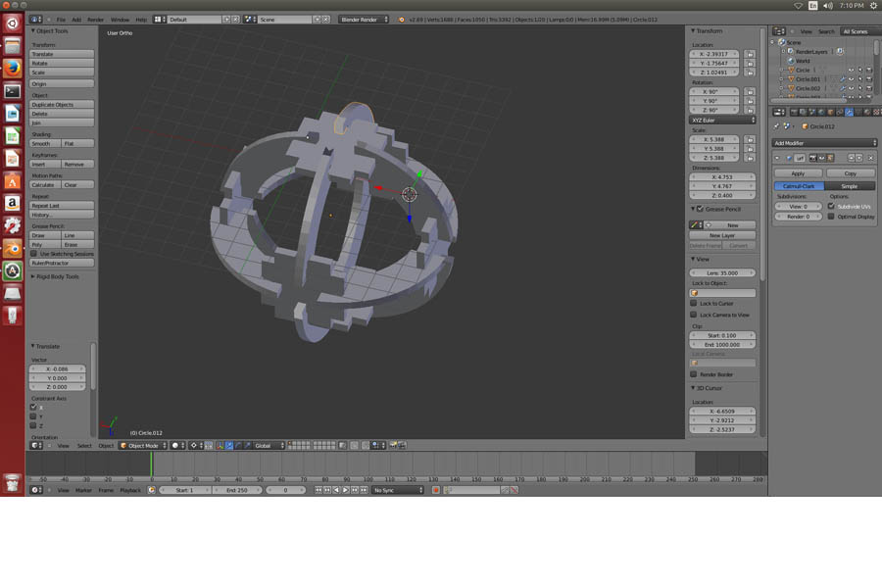The image size is (882, 588).
Task: Open the Render menu
Action: click(x=95, y=20)
